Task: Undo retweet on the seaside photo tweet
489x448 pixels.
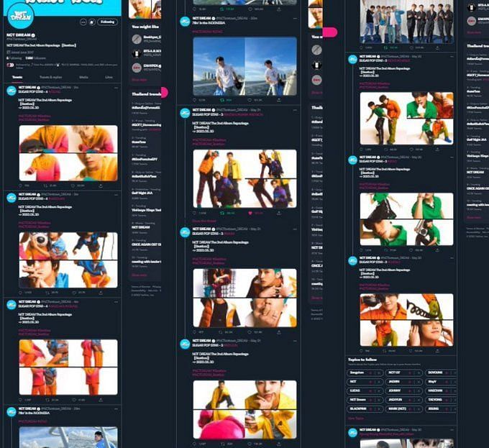Action: tap(222, 100)
